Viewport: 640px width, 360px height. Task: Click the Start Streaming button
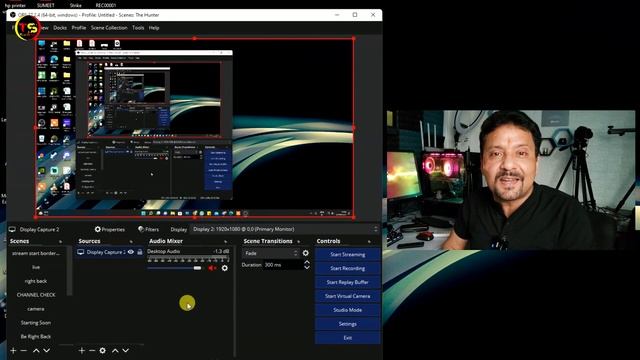[x=348, y=254]
